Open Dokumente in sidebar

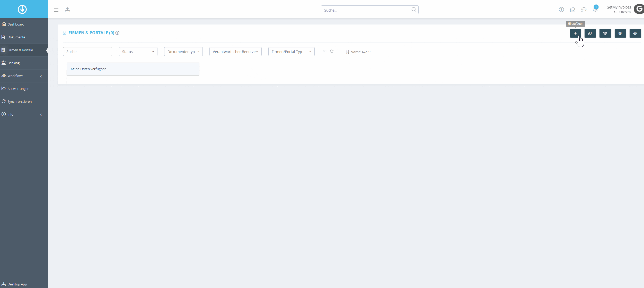coord(24,37)
